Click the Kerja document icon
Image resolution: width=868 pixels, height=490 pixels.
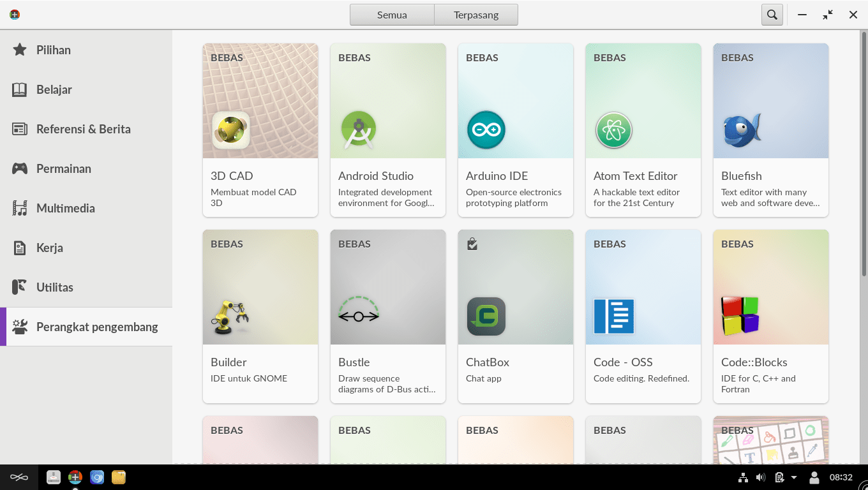coord(20,248)
